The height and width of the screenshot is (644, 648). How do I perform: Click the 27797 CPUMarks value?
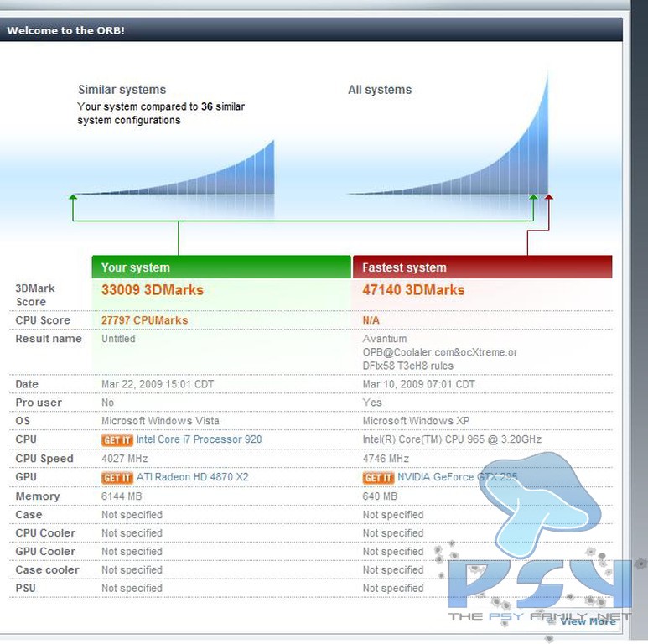point(145,320)
